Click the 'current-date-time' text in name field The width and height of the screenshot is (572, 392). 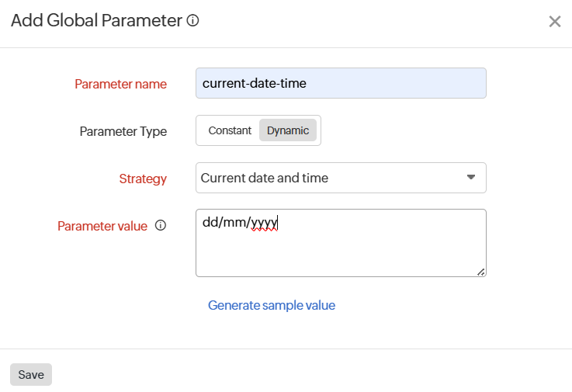pyautogui.click(x=254, y=83)
